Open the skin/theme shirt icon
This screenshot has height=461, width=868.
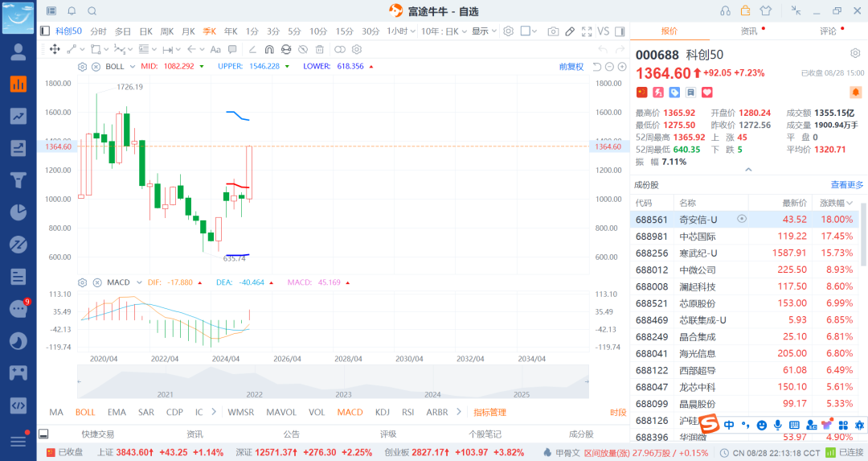(x=766, y=11)
